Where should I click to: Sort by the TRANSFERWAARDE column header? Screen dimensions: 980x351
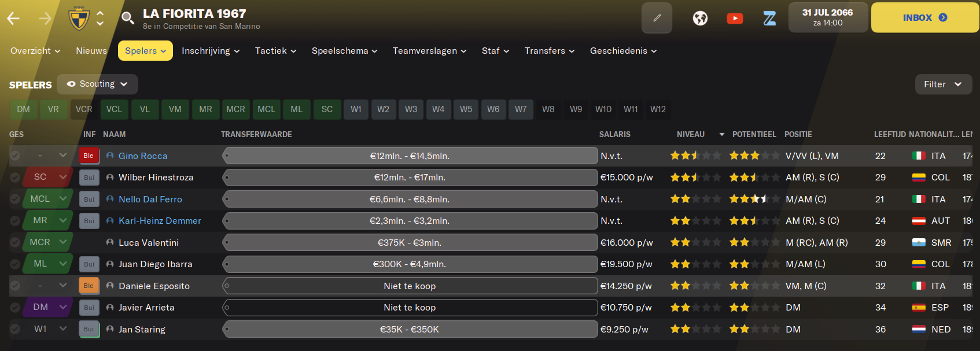(x=256, y=134)
